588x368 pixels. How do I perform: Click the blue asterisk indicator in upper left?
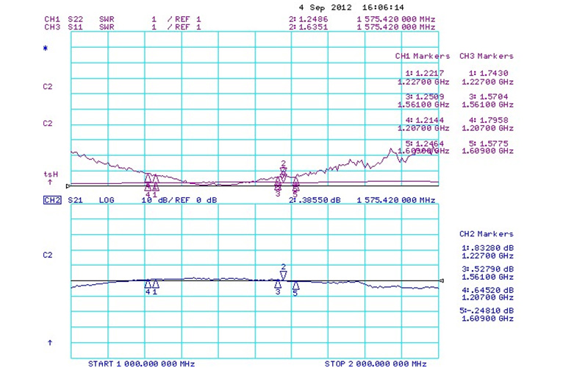tap(44, 49)
